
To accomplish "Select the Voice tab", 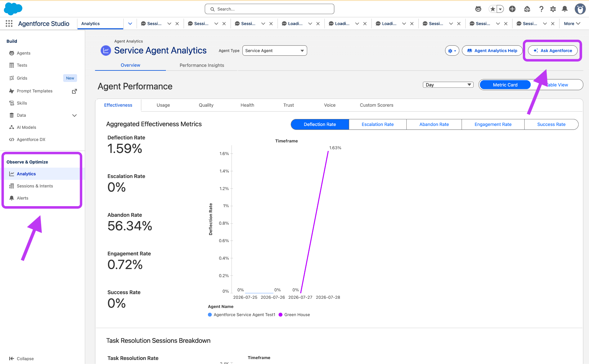I will coord(330,105).
